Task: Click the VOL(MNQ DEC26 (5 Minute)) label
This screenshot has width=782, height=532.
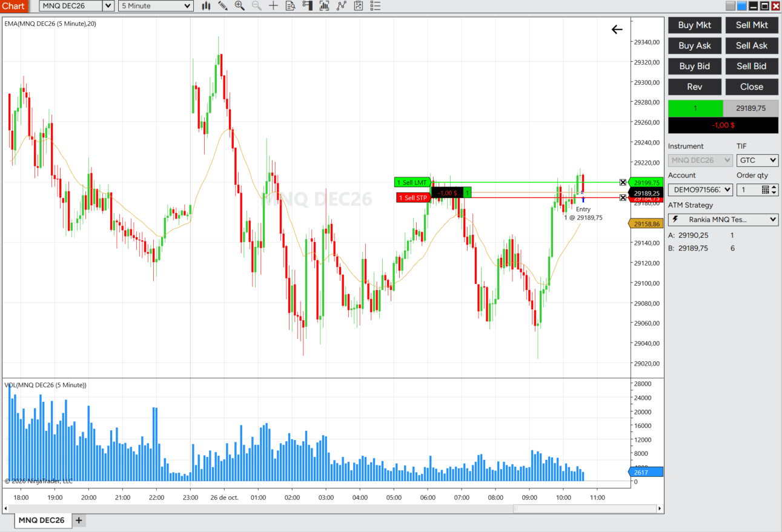Action: [45, 385]
